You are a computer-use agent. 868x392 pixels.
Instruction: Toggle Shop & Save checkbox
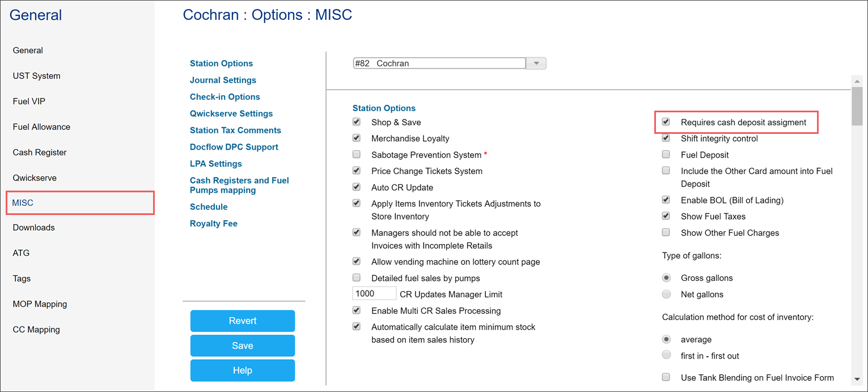tap(357, 122)
